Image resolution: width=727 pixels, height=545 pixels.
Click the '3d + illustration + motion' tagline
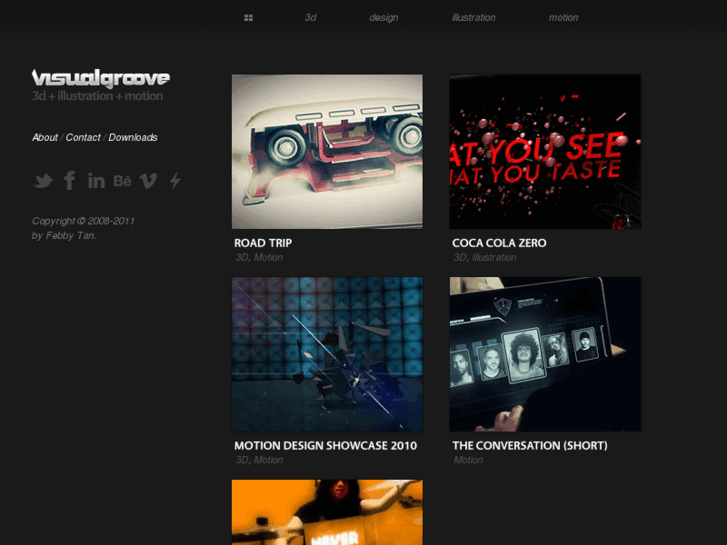[97, 96]
